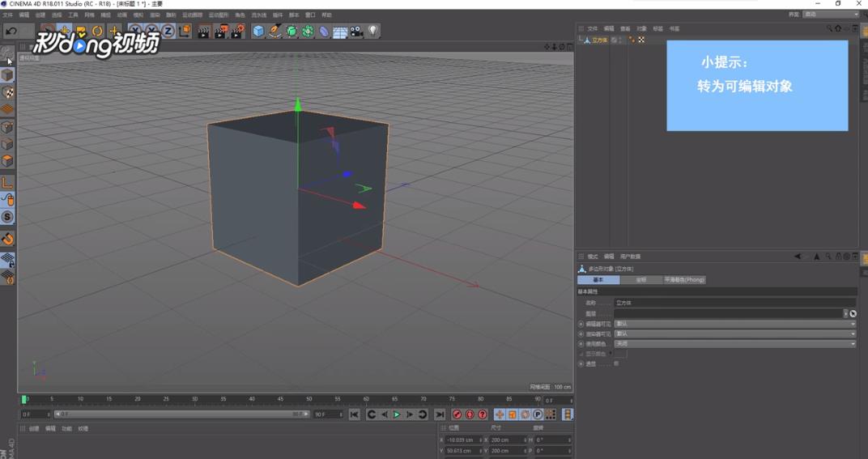Toggle 立方体 visibility dots
The image size is (868, 459).
tap(620, 40)
